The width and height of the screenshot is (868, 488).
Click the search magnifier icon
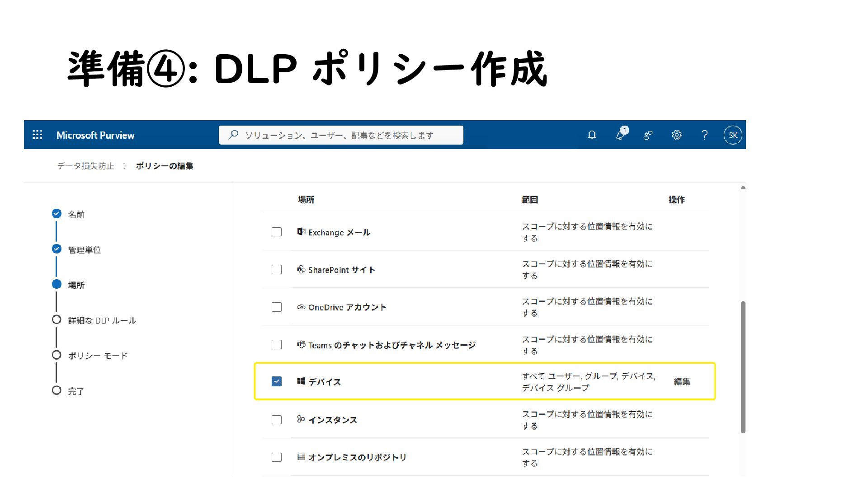pyautogui.click(x=233, y=135)
